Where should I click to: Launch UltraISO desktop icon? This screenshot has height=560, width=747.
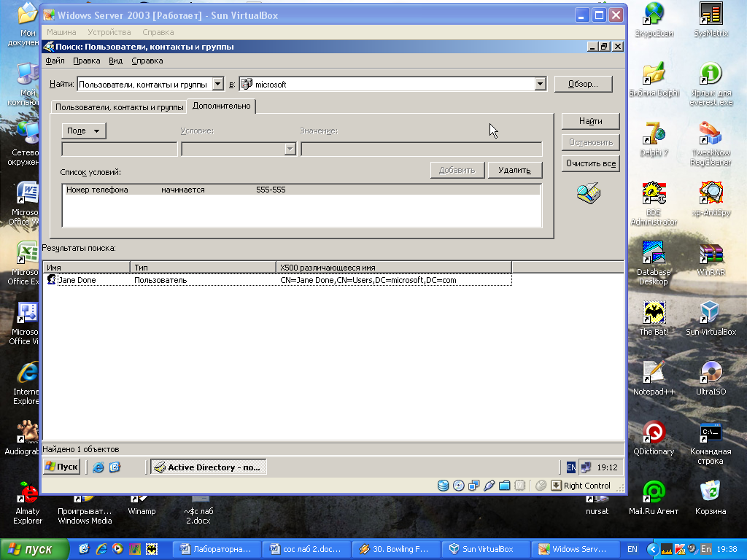(711, 378)
